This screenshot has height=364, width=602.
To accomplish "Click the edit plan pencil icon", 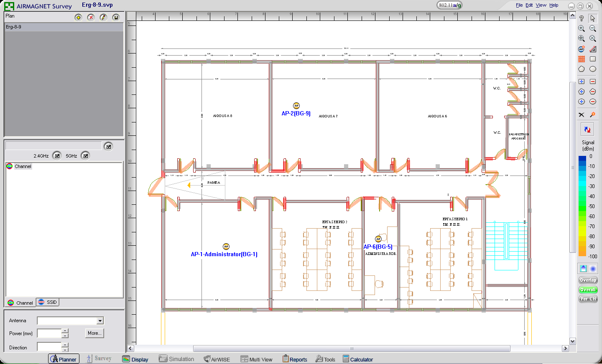I will [x=103, y=17].
